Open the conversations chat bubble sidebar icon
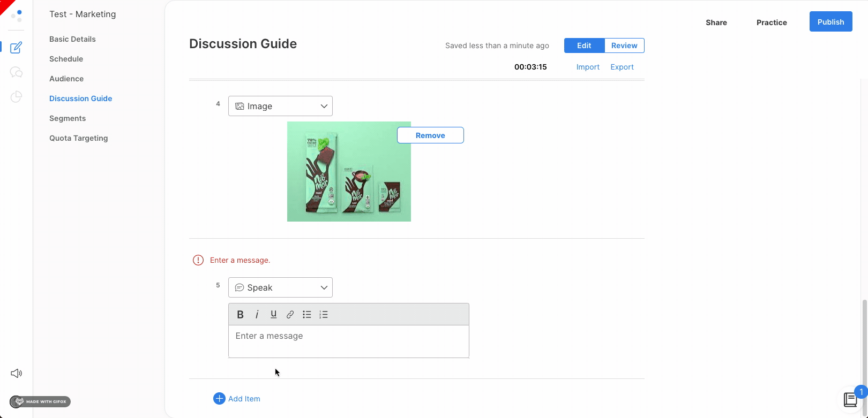This screenshot has height=418, width=868. [x=16, y=72]
